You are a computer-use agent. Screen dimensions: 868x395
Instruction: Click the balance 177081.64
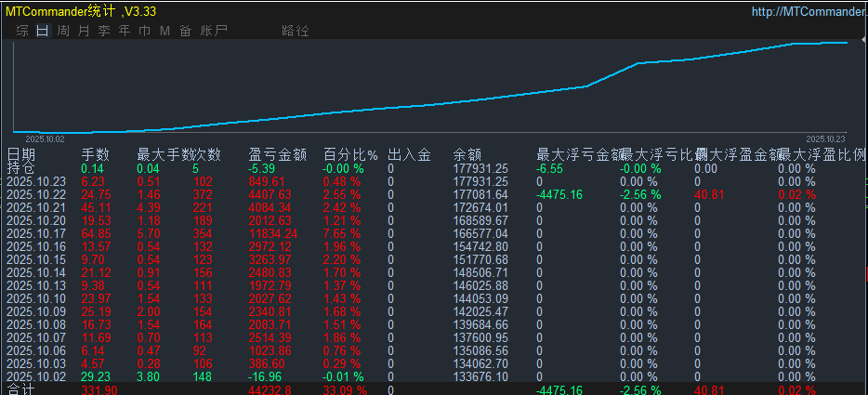point(480,195)
